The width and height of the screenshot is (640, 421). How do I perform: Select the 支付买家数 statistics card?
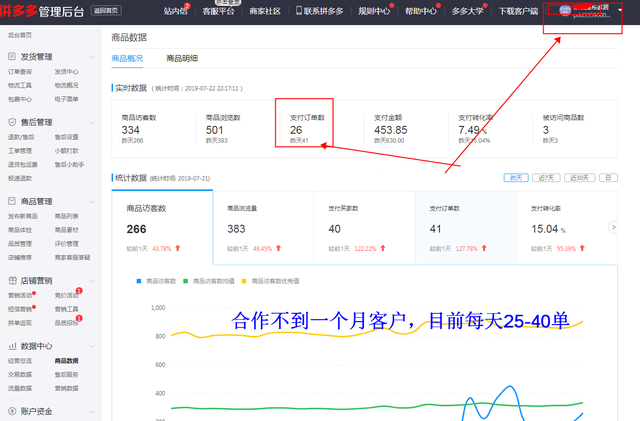364,227
